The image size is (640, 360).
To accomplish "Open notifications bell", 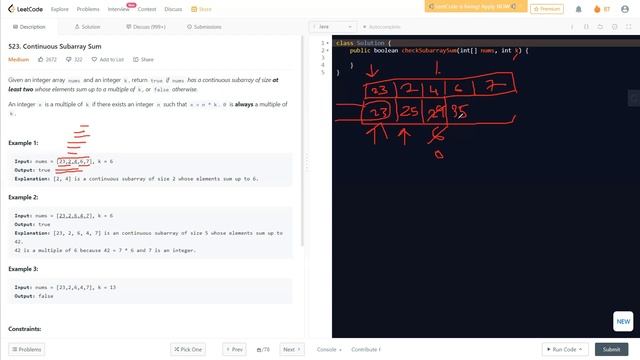I will click(578, 9).
